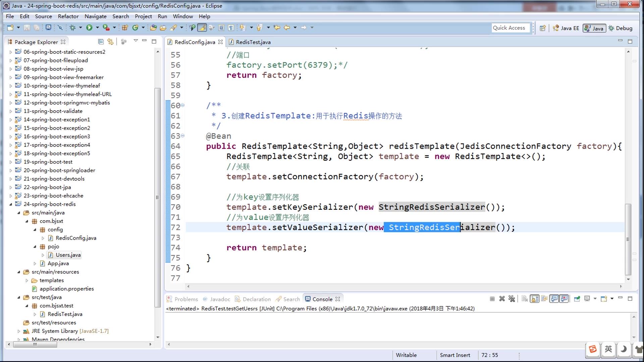The height and width of the screenshot is (362, 644).
Task: Click the Run button in toolbar
Action: point(89,27)
